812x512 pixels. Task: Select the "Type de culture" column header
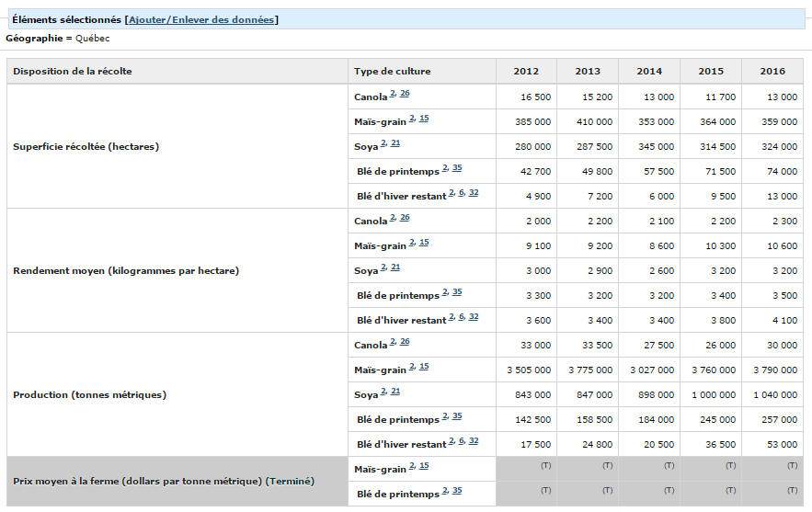click(x=392, y=72)
